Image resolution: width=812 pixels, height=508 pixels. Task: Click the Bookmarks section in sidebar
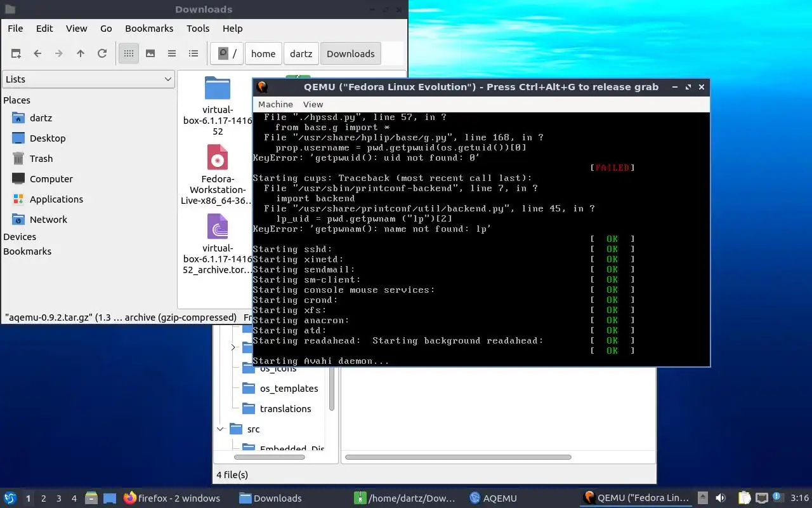click(x=27, y=251)
